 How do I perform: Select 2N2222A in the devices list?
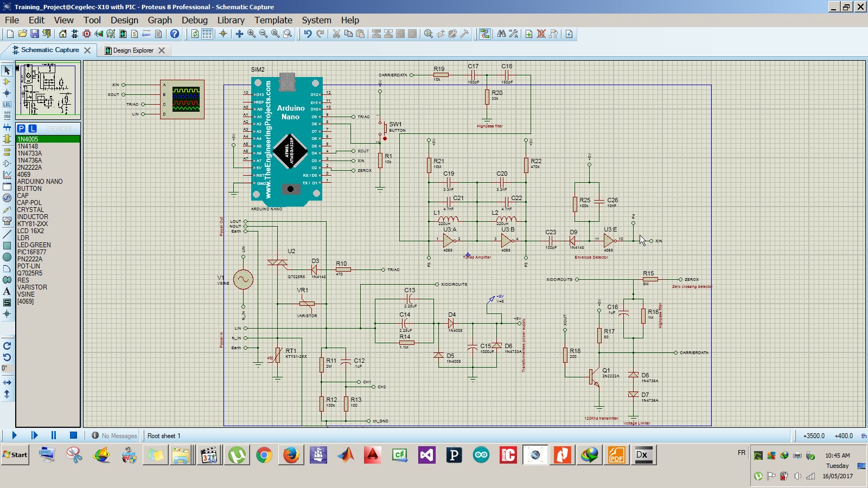33,168
